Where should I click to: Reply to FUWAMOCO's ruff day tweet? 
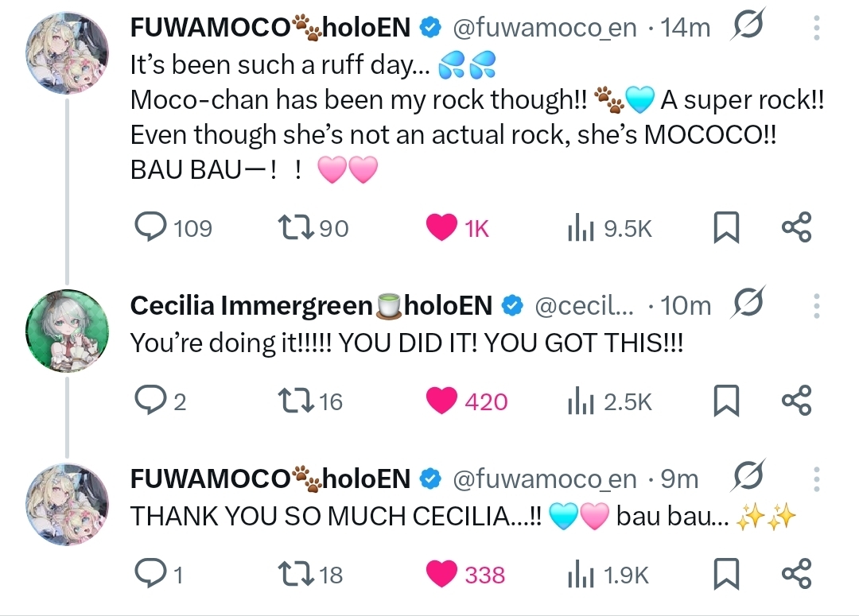coord(150,229)
